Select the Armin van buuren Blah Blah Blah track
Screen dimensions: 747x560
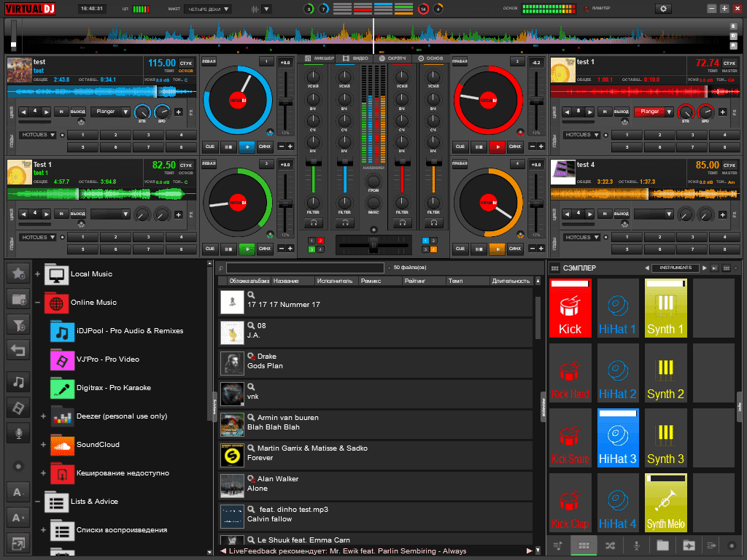click(376, 424)
